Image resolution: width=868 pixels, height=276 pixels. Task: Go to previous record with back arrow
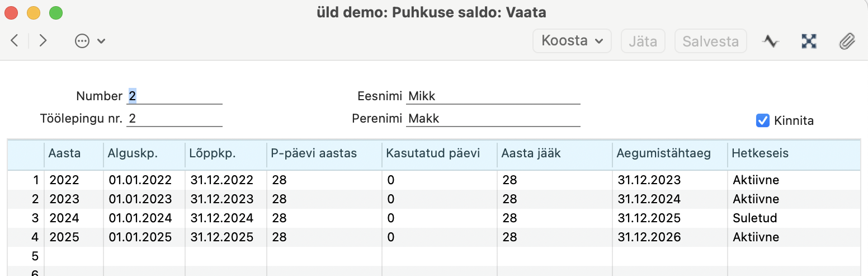click(x=15, y=40)
